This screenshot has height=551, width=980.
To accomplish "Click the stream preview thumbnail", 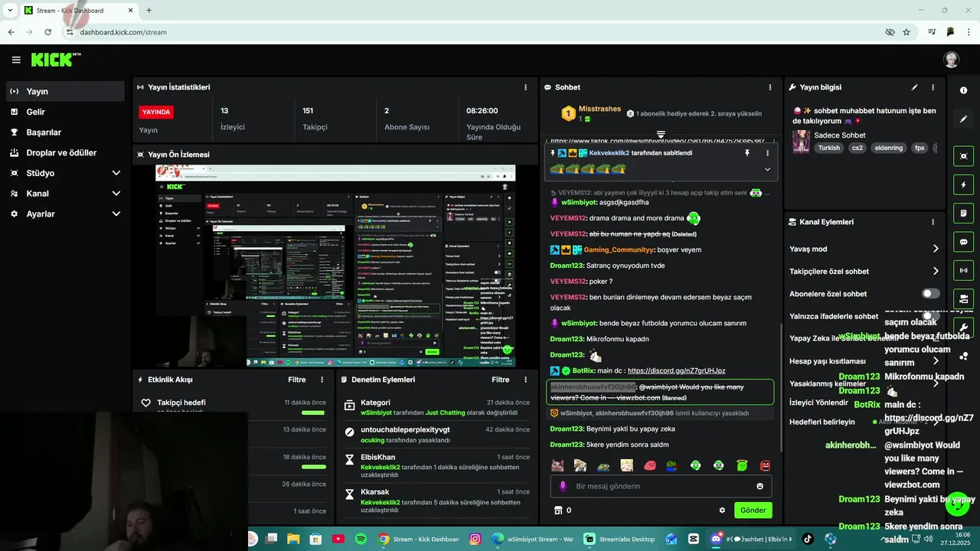I will click(x=335, y=266).
